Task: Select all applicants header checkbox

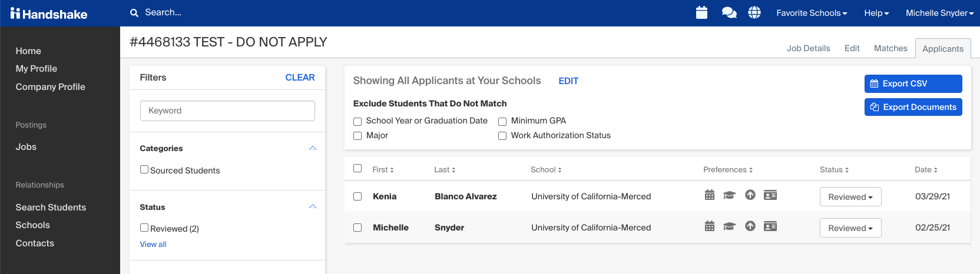Action: (x=357, y=168)
